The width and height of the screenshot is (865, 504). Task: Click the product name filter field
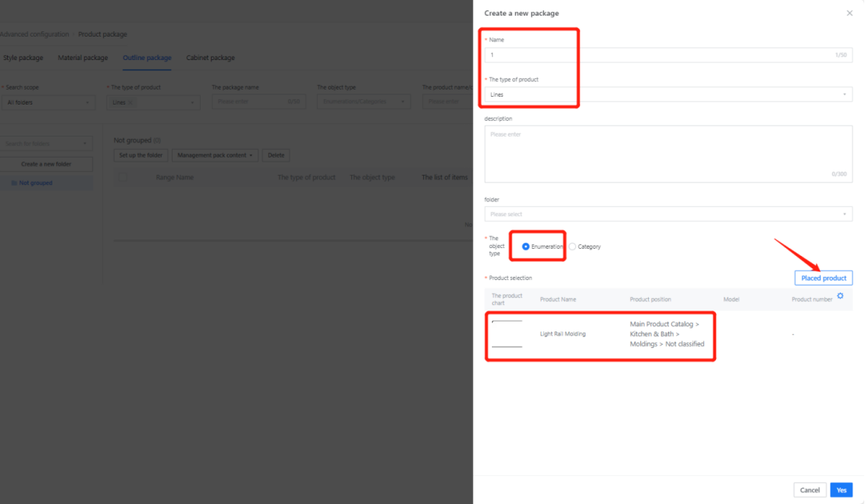tap(447, 101)
